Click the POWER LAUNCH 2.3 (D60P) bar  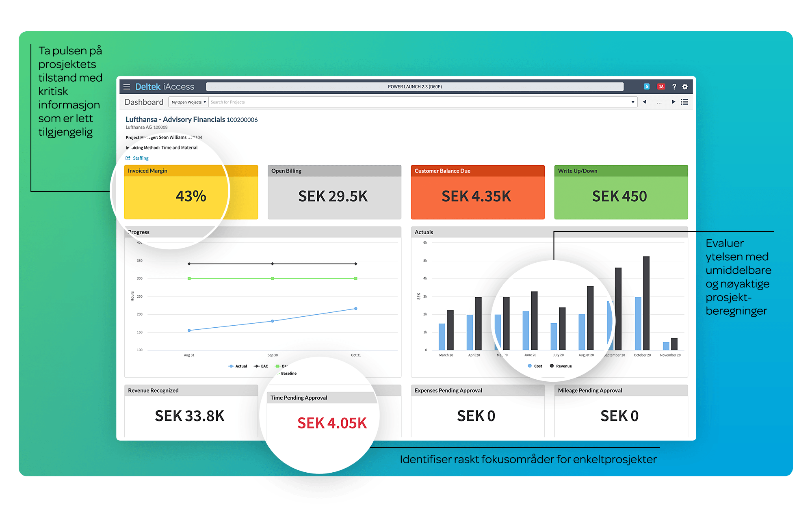click(x=415, y=86)
